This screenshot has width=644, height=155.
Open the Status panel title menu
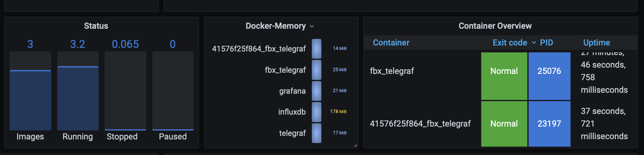(x=96, y=26)
